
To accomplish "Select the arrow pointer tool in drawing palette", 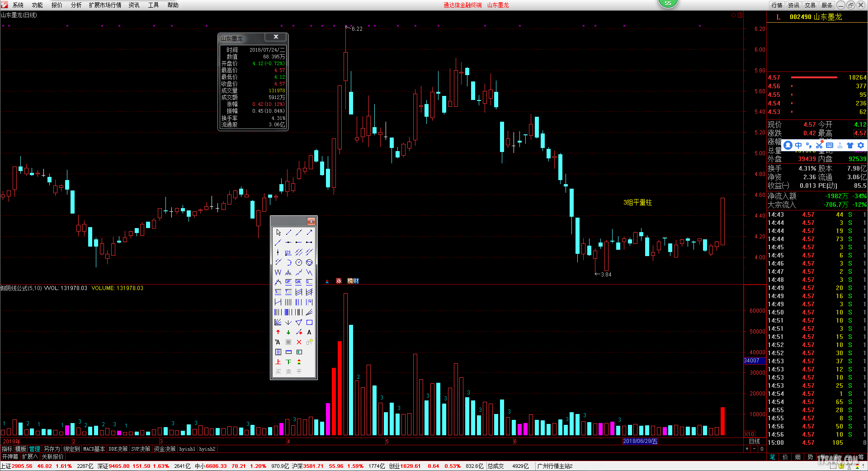I will coord(278,232).
